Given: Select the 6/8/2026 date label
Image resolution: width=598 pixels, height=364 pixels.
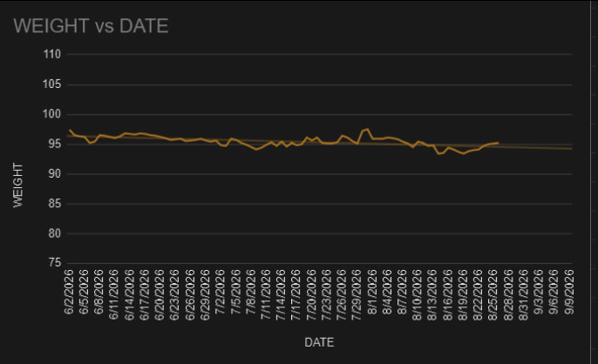Looking at the screenshot, I should 99,292.
